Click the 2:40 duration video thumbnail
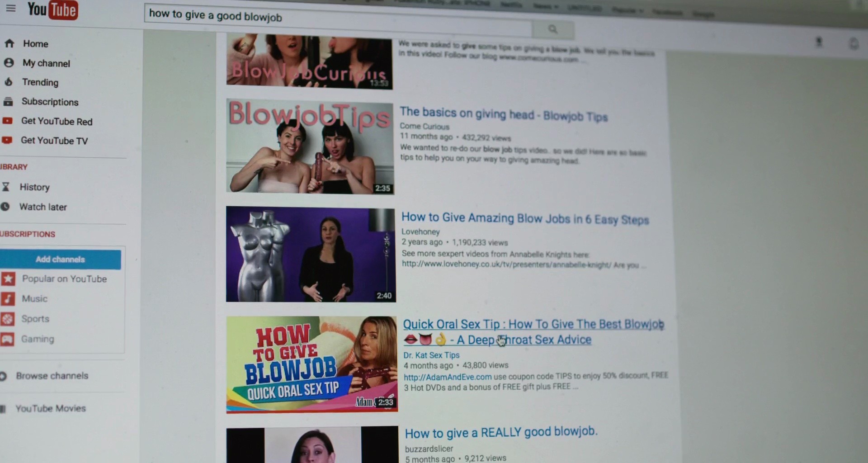The height and width of the screenshot is (463, 868). (x=311, y=254)
